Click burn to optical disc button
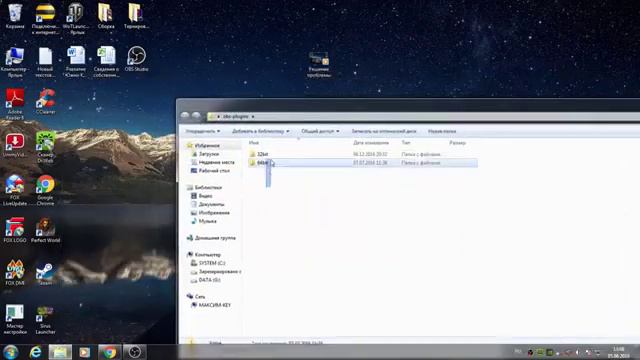Screen dimensions: 640x360 pos(384,131)
